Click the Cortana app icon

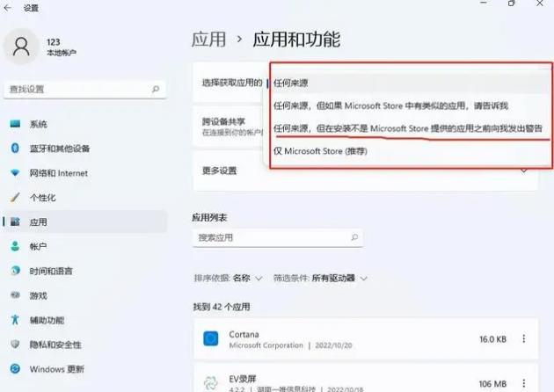210,338
